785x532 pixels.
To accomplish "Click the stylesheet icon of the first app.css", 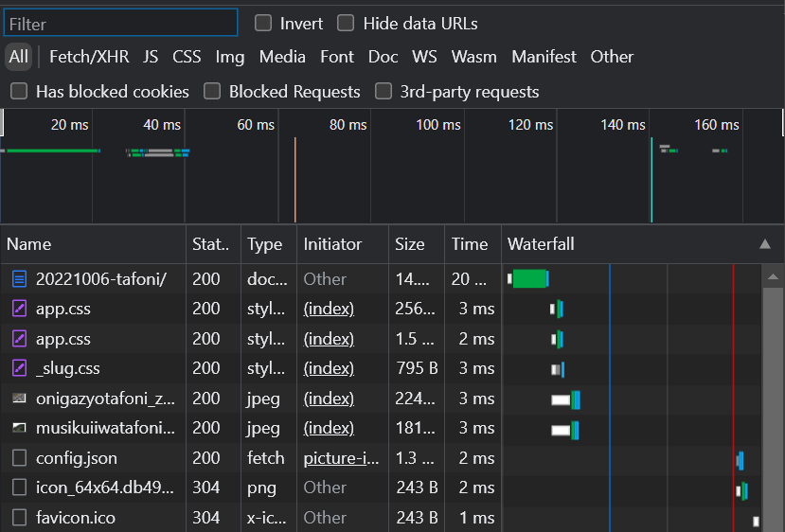I will pyautogui.click(x=19, y=309).
